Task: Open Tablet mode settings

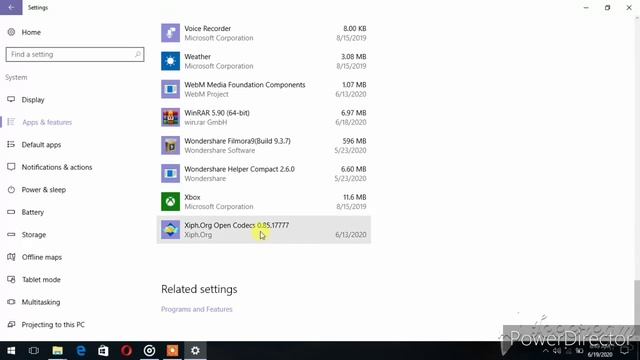Action: coord(41,280)
